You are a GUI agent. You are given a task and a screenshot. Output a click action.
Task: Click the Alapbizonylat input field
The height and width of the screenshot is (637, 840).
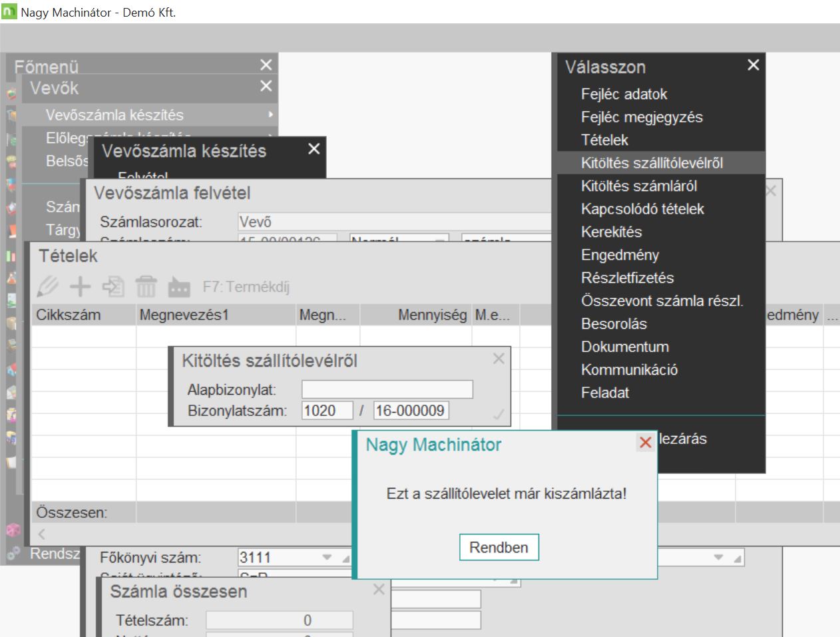click(387, 389)
